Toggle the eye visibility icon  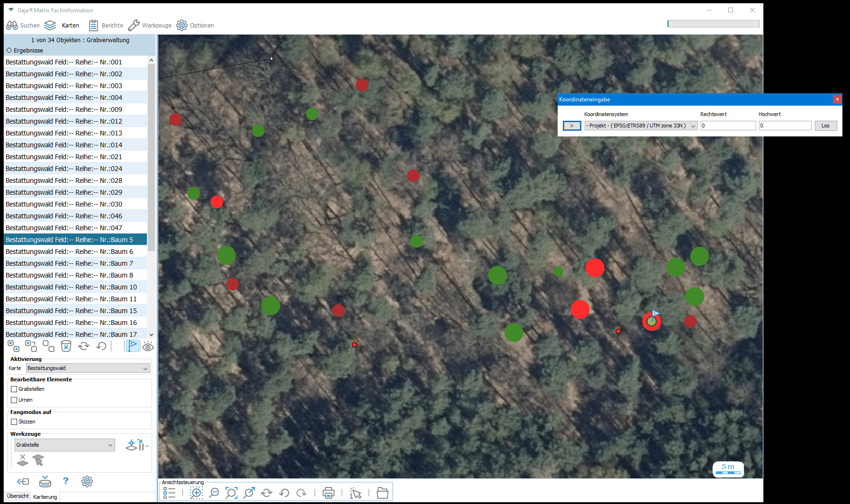pos(148,346)
